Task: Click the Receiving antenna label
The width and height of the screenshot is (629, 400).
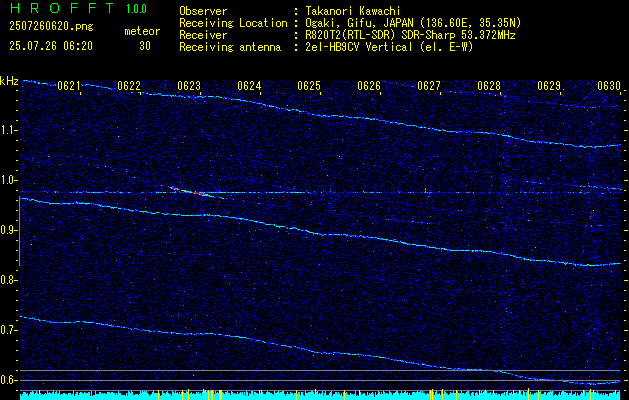Action: [230, 47]
